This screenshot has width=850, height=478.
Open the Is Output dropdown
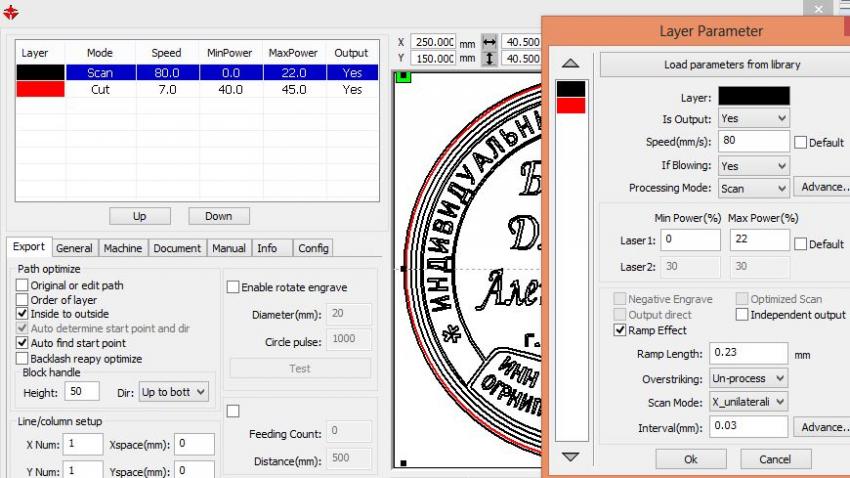[x=753, y=118]
